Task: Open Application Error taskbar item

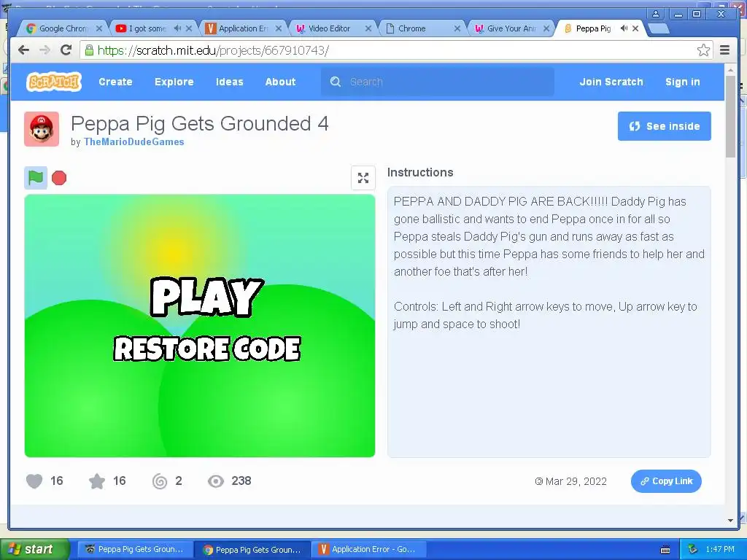Action: 369,549
